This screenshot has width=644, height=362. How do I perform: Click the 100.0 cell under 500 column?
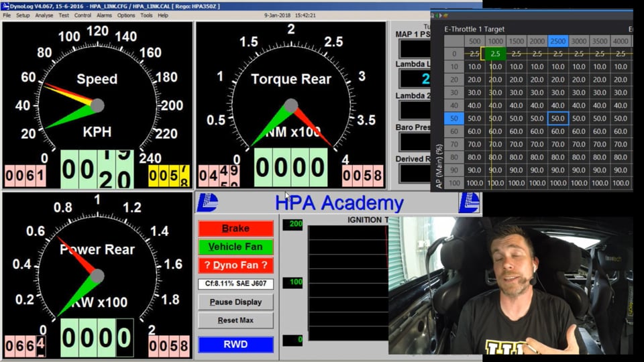click(x=474, y=183)
